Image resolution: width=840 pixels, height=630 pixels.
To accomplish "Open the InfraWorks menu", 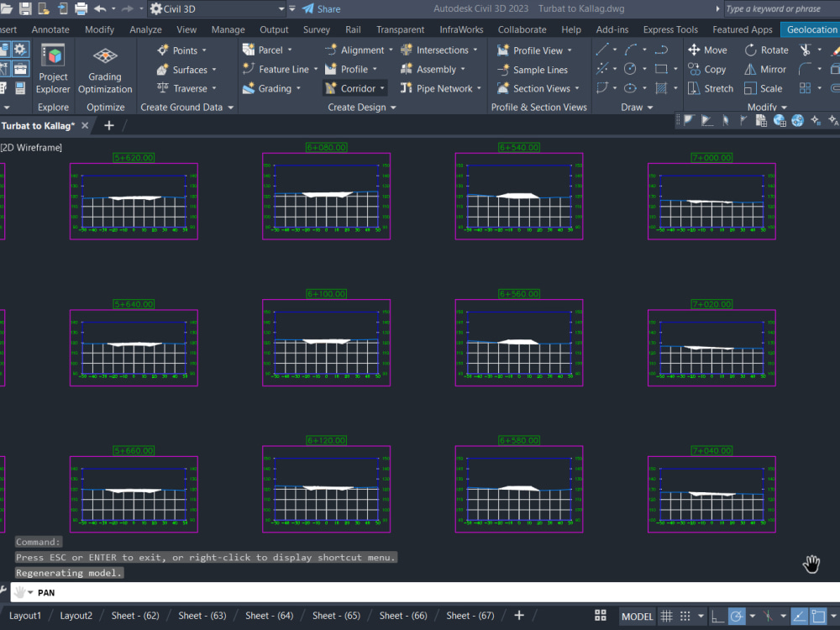I will (x=461, y=29).
